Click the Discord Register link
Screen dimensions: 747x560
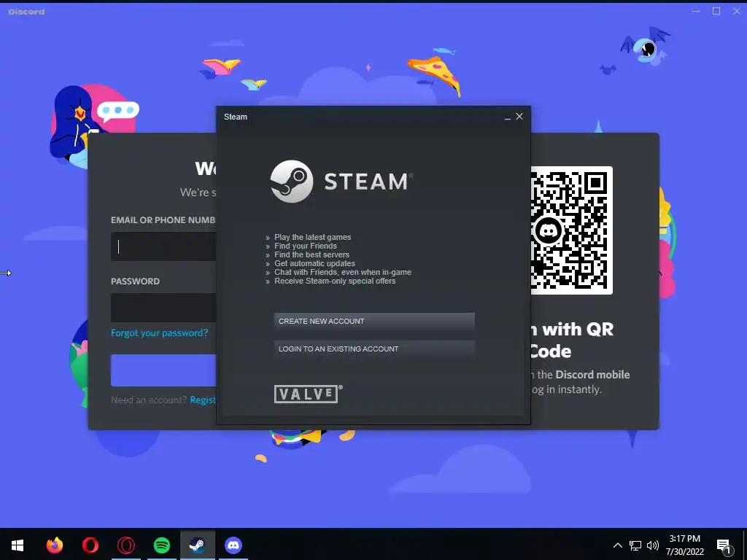coord(203,400)
